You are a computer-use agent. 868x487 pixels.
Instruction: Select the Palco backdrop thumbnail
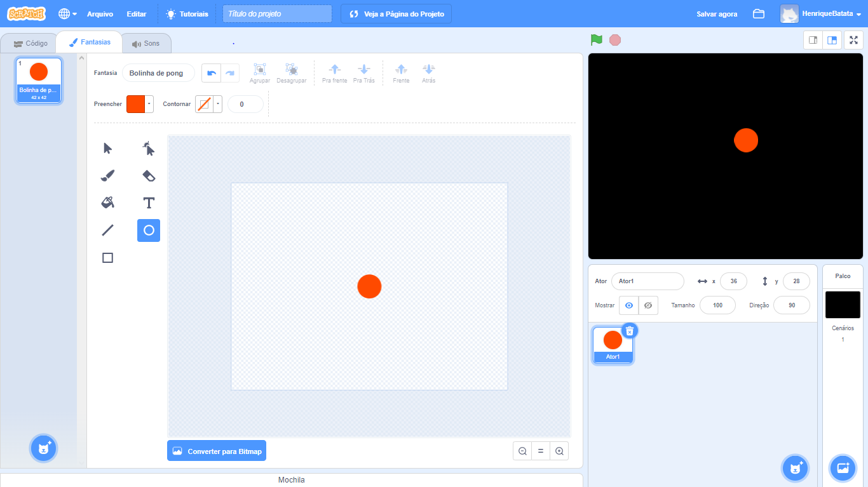click(843, 305)
